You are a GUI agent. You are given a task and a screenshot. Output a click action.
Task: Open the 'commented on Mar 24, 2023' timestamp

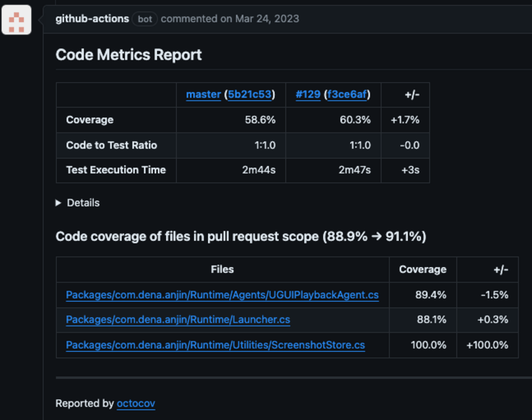[230, 19]
